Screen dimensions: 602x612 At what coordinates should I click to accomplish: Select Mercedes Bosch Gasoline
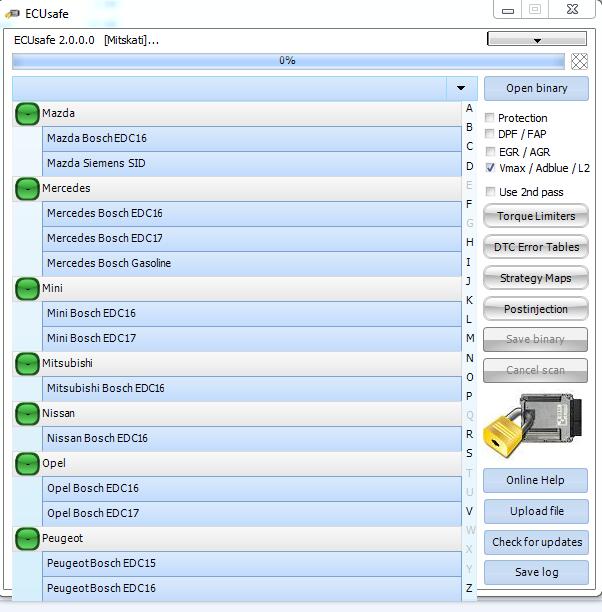(x=252, y=263)
